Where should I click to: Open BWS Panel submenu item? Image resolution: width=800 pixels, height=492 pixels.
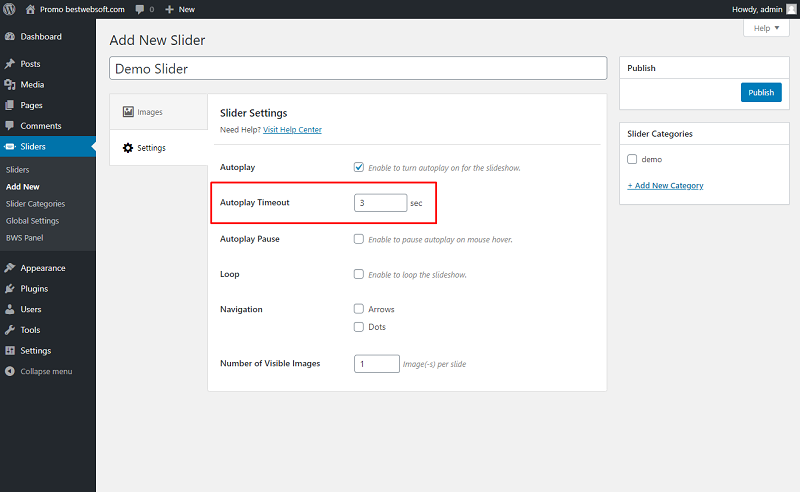tap(24, 238)
